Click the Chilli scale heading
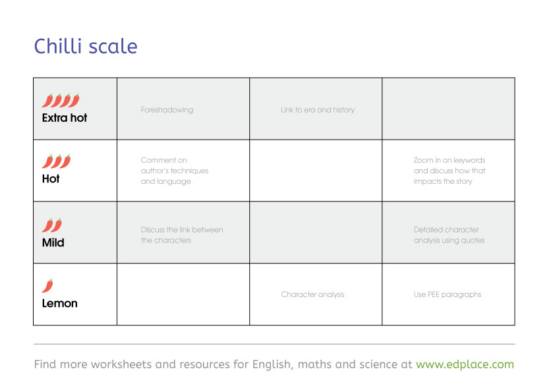Screen dimensions: 555x392 (86, 47)
